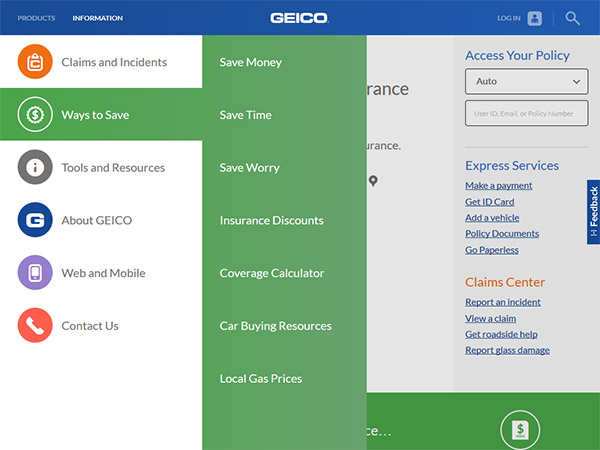
Task: Click the User ID, Email, or Policy Number field
Action: pos(527,113)
